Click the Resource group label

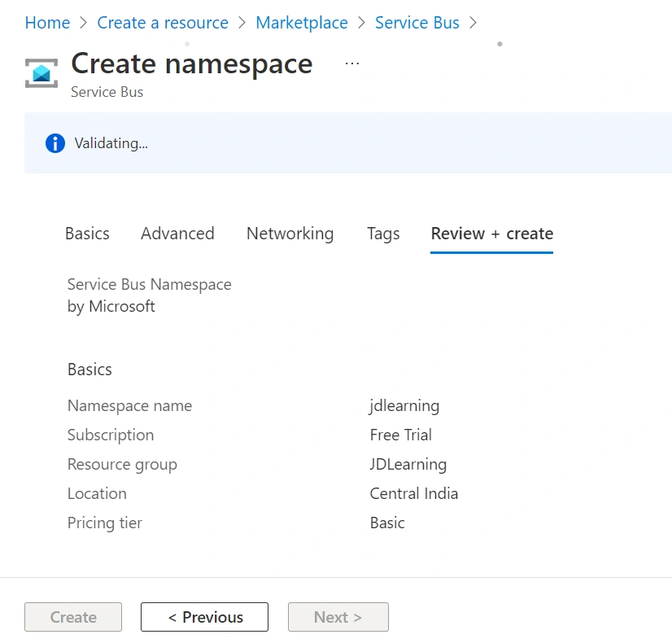click(x=122, y=464)
